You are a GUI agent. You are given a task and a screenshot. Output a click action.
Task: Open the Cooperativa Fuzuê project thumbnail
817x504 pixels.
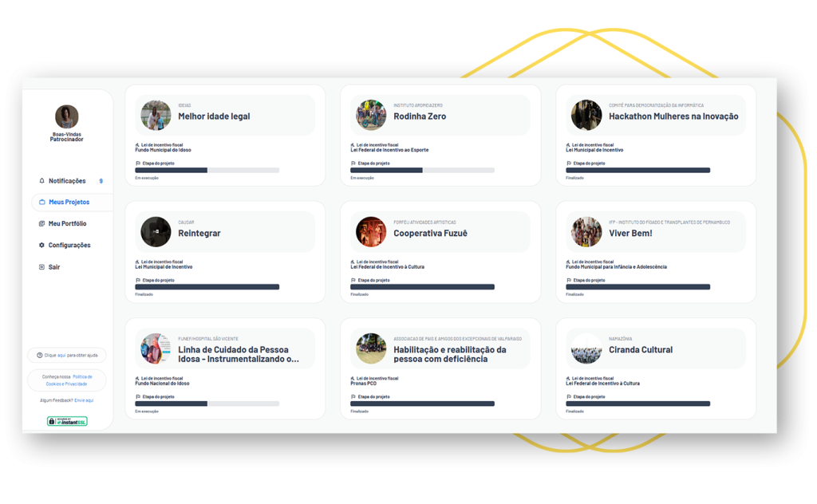tap(371, 232)
